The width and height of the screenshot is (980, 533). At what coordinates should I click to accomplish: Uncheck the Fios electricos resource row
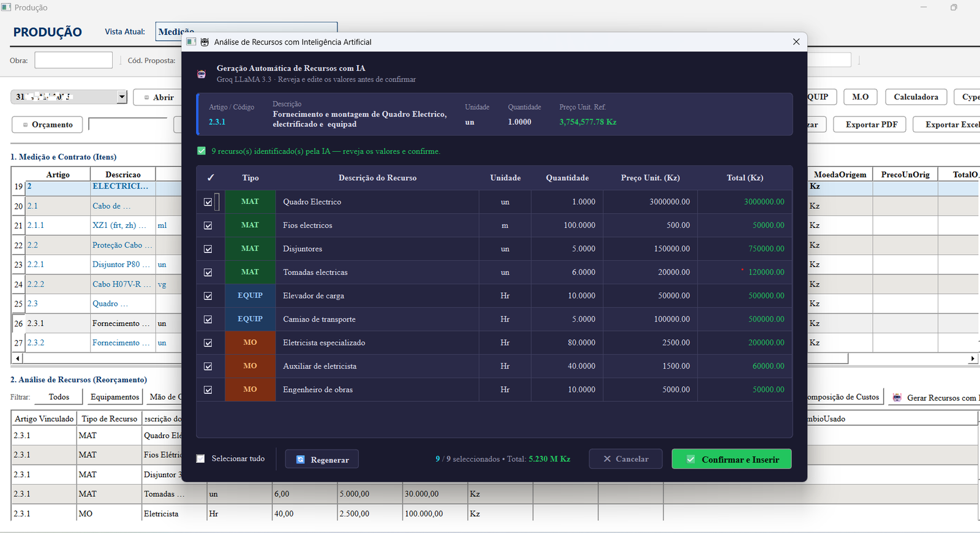click(x=208, y=225)
